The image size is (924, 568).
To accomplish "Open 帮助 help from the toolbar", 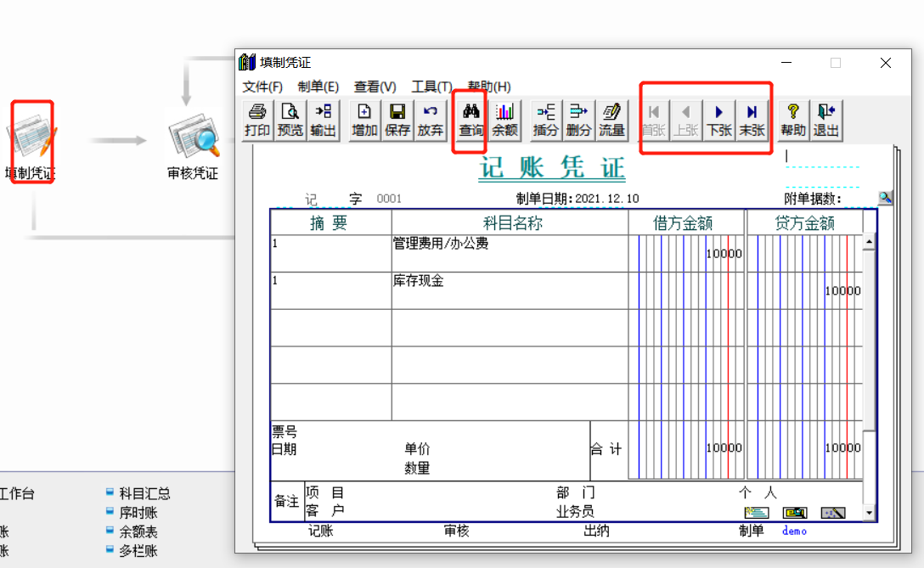I will 793,121.
